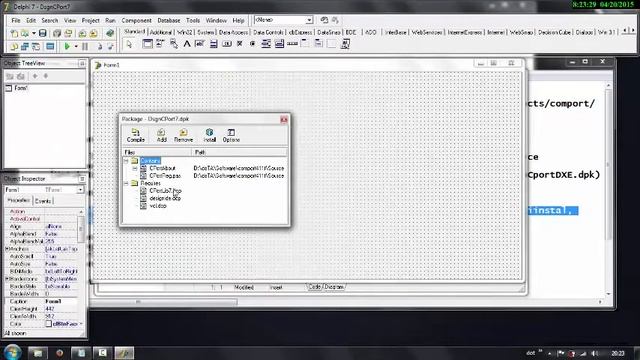Click the Open file toolbar icon
Screen dimensions: 640x360
coord(25,33)
